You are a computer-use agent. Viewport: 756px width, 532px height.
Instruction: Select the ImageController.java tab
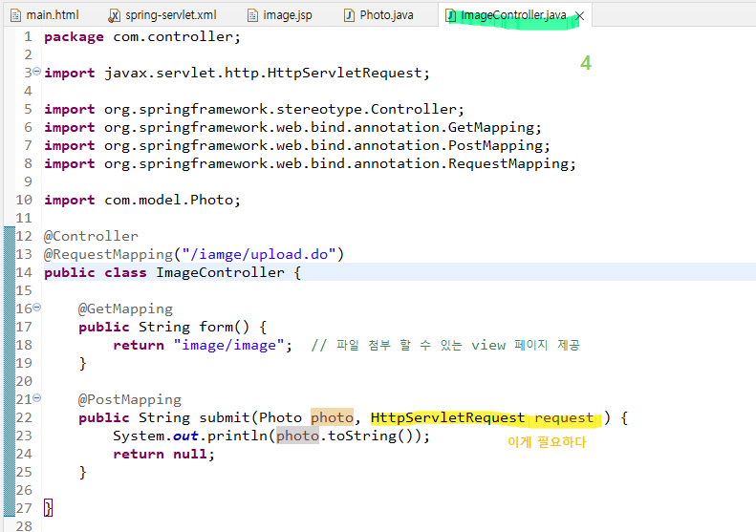[513, 15]
